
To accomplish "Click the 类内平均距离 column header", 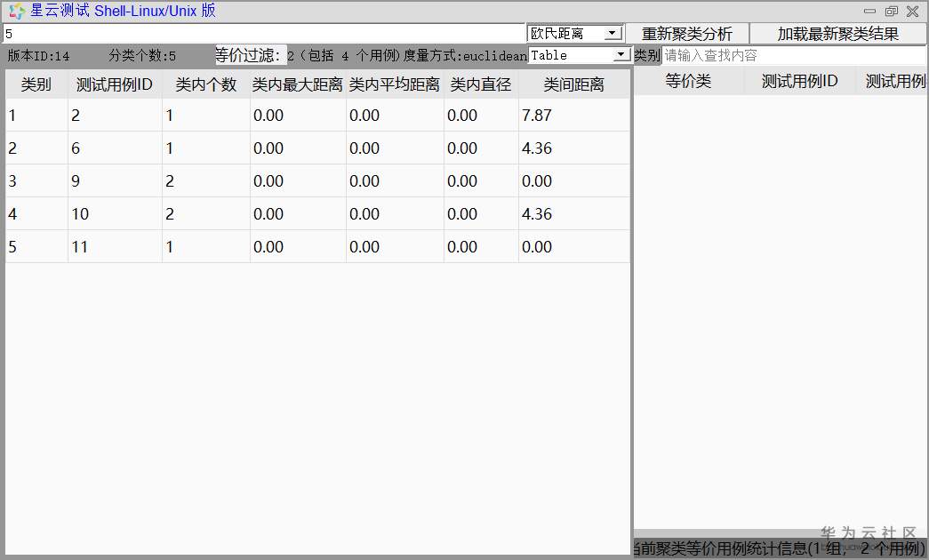I will tap(394, 84).
